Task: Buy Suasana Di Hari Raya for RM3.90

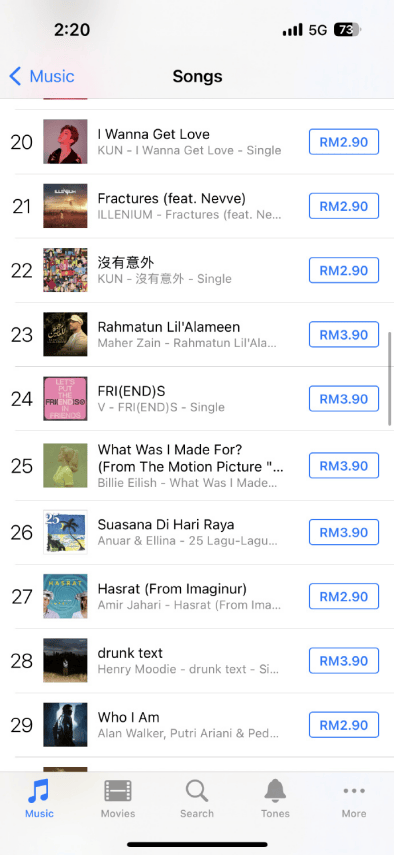Action: click(344, 532)
